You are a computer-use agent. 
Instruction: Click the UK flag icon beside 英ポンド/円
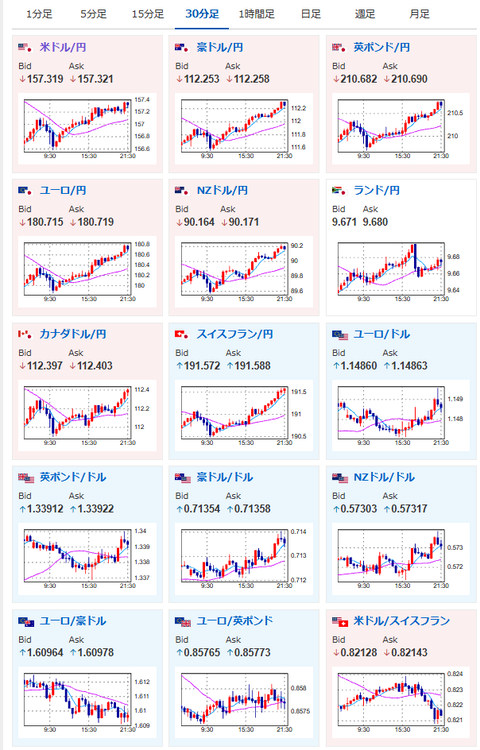[x=338, y=47]
